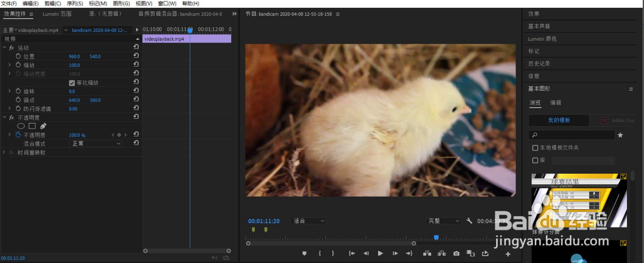Reset the 运动 effect
Screen dimensions: 644x263
pos(136,47)
